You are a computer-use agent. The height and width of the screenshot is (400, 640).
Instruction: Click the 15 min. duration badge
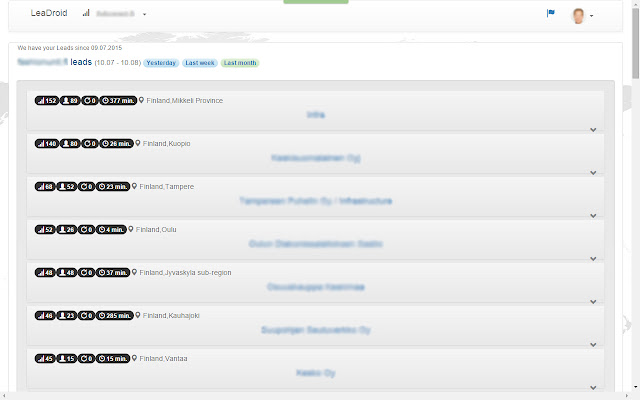coord(113,358)
